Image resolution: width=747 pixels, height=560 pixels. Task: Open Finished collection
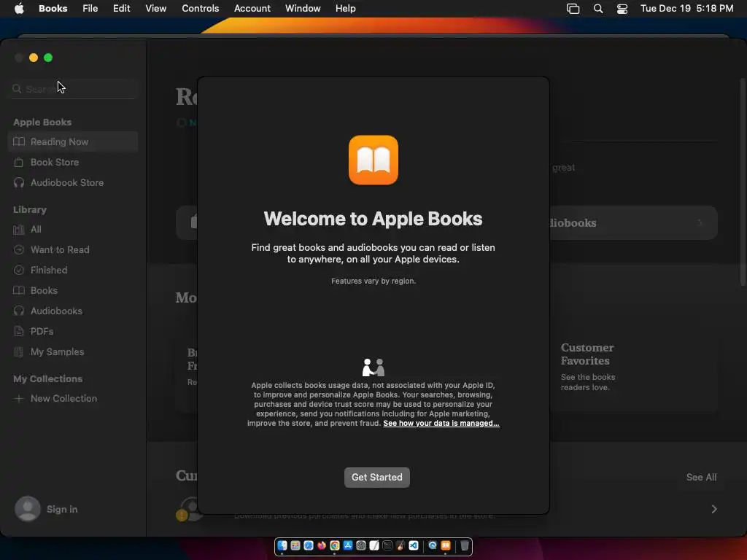[73, 270]
